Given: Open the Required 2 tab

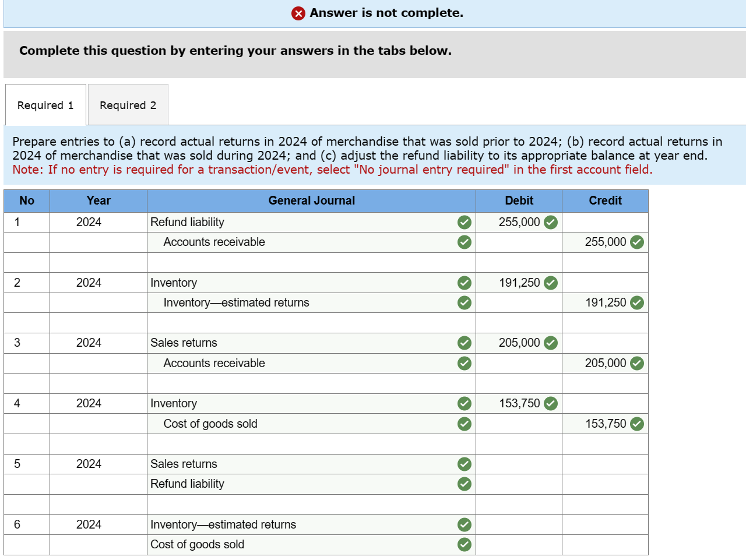Looking at the screenshot, I should [128, 105].
